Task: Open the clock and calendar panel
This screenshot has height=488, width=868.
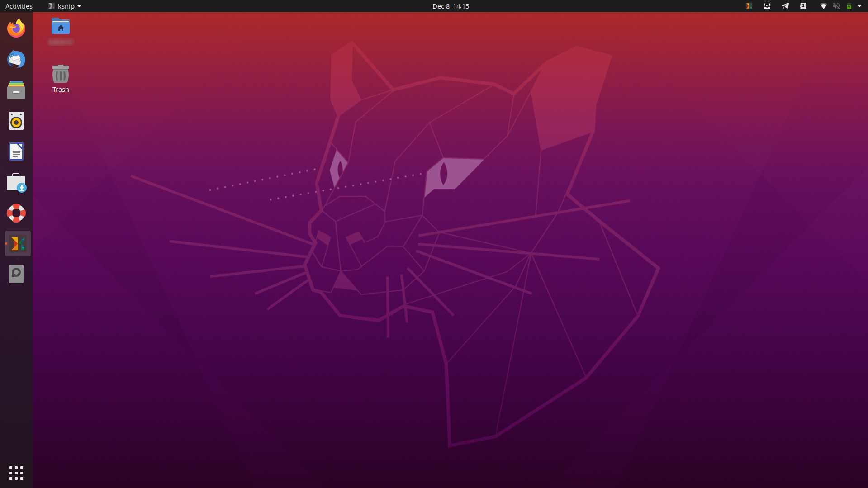Action: (x=451, y=6)
